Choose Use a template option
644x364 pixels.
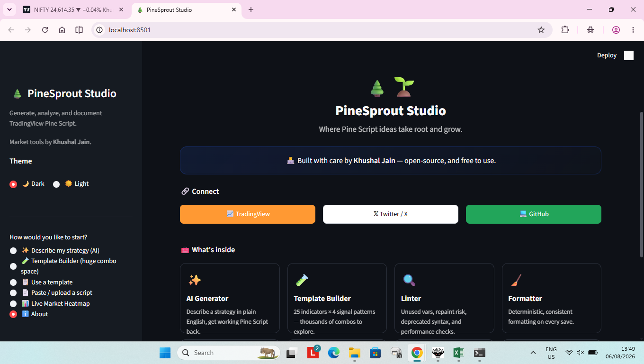13,282
